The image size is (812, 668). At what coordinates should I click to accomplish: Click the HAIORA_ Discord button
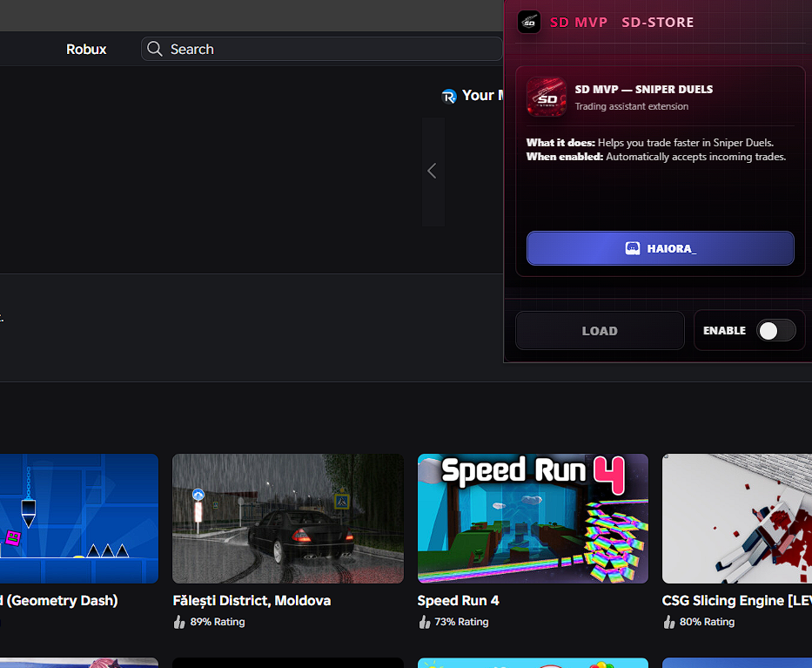click(660, 248)
